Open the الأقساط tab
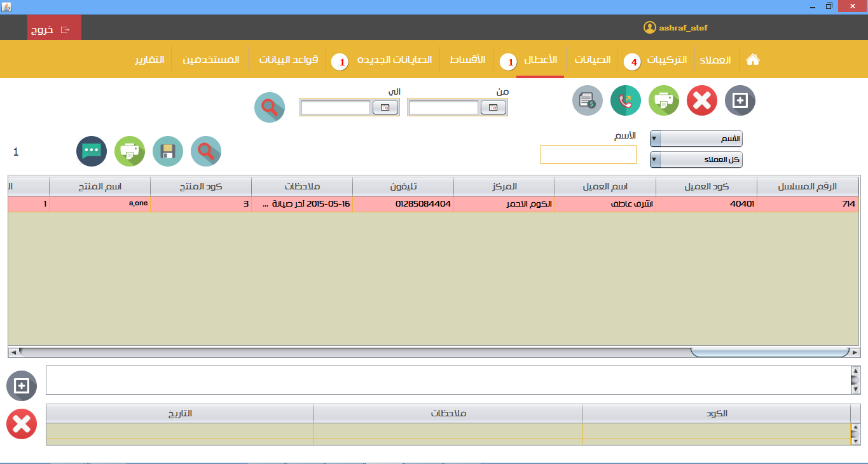The height and width of the screenshot is (464, 868). coord(467,60)
